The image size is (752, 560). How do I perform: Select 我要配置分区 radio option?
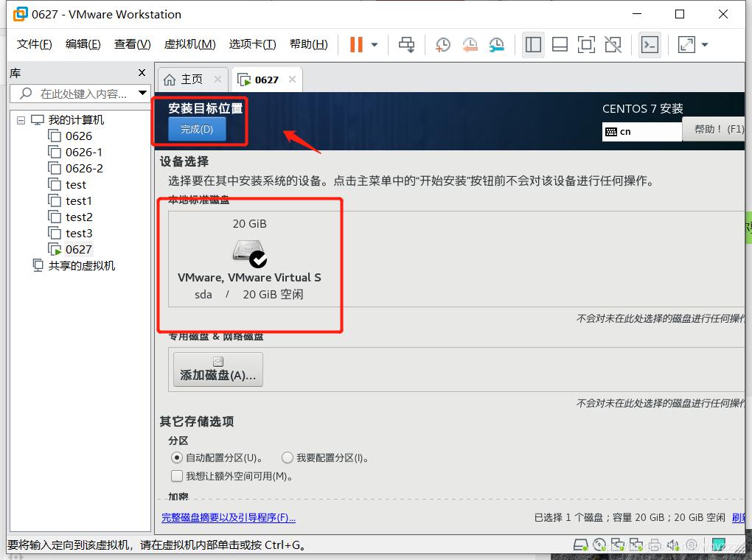click(x=287, y=458)
